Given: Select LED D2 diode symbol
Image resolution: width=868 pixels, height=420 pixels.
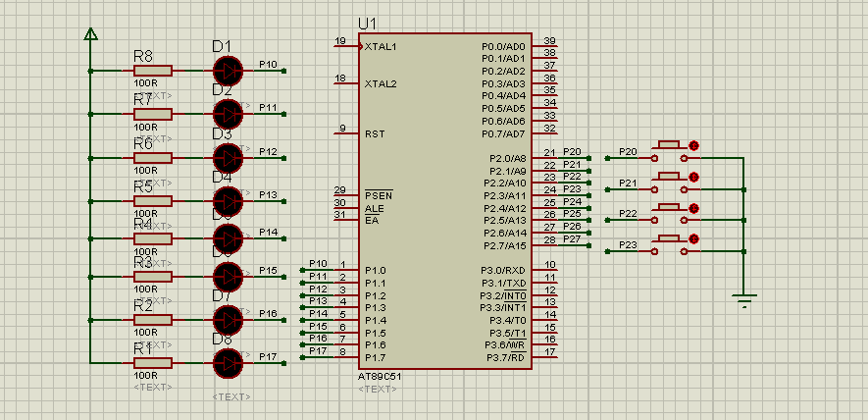Looking at the screenshot, I should click(x=229, y=114).
